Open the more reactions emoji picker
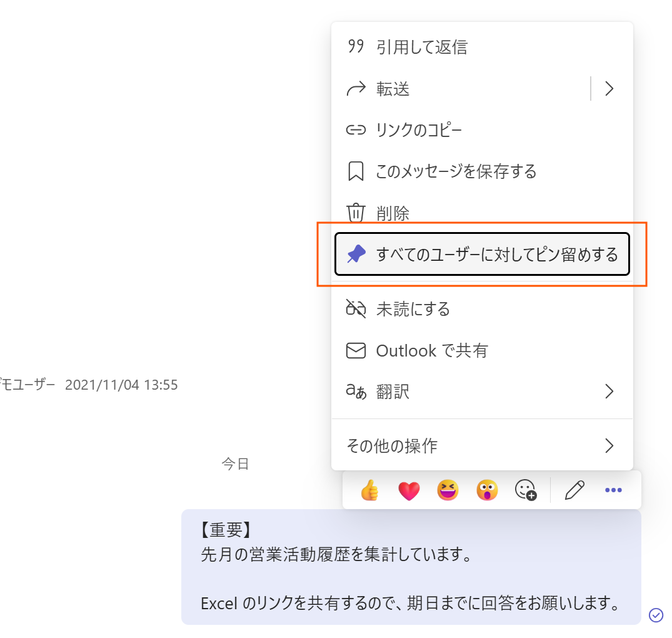Screen dimensions: 672x638 pyautogui.click(x=526, y=491)
